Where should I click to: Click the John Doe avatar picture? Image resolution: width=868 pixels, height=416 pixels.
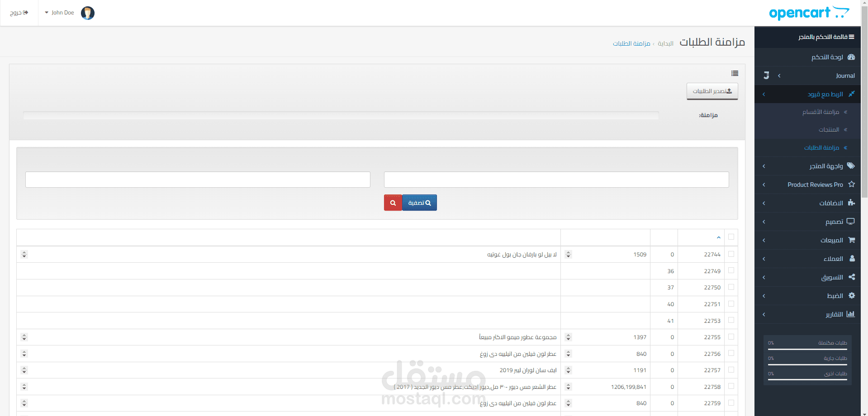pyautogui.click(x=88, y=13)
